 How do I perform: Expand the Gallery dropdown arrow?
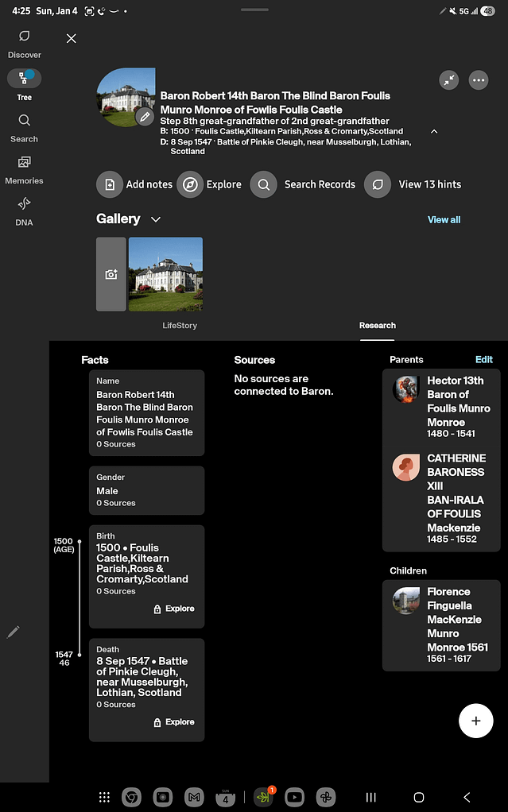pos(156,219)
